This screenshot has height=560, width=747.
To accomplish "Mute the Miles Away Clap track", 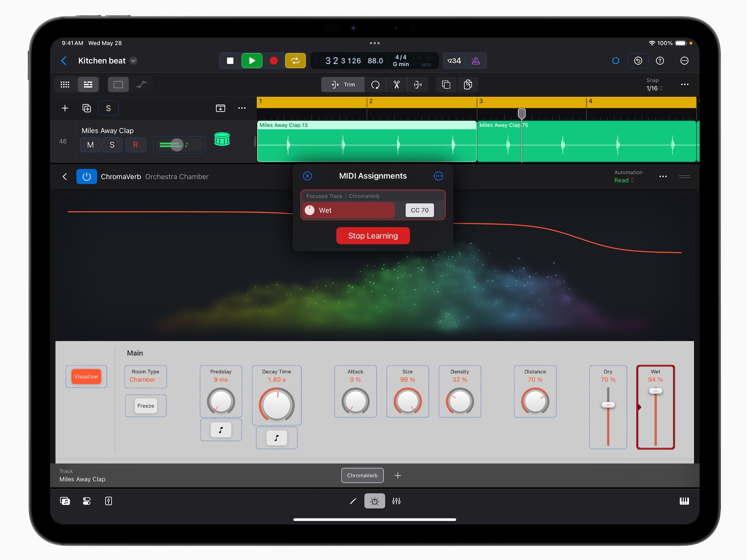I will tap(90, 145).
